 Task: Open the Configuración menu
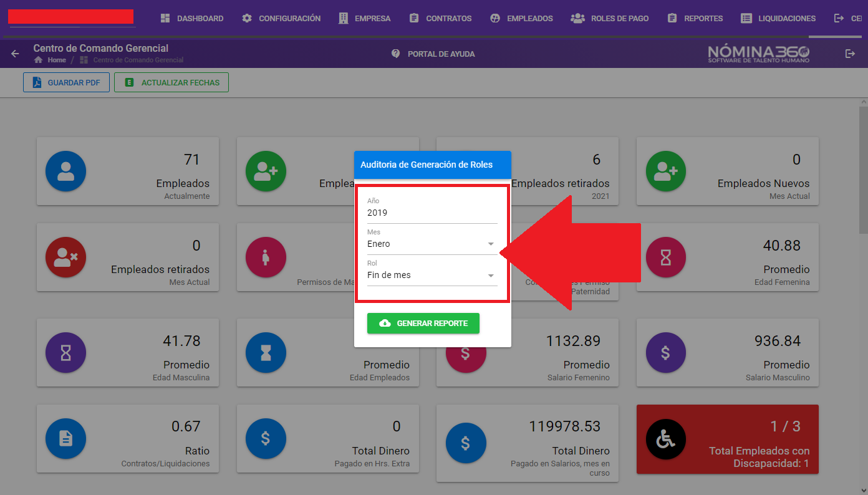click(281, 19)
